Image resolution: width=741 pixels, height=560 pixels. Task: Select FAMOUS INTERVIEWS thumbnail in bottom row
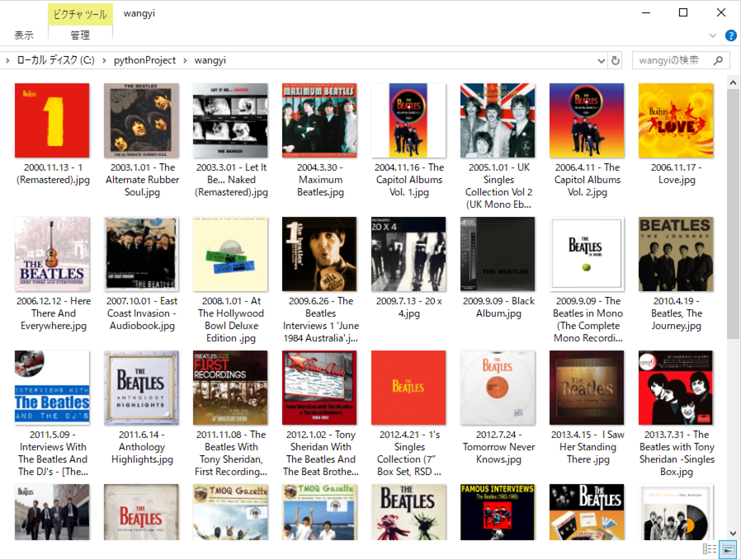[x=498, y=512]
